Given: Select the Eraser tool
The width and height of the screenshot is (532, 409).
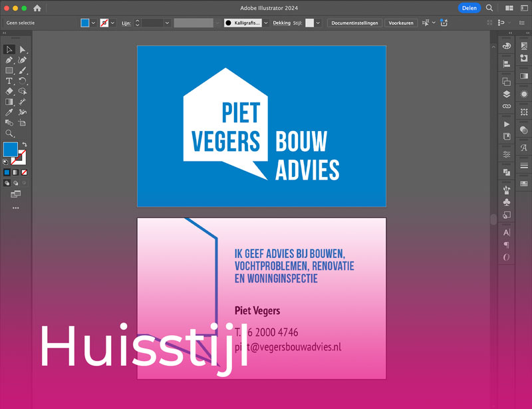Looking at the screenshot, I should click(9, 91).
